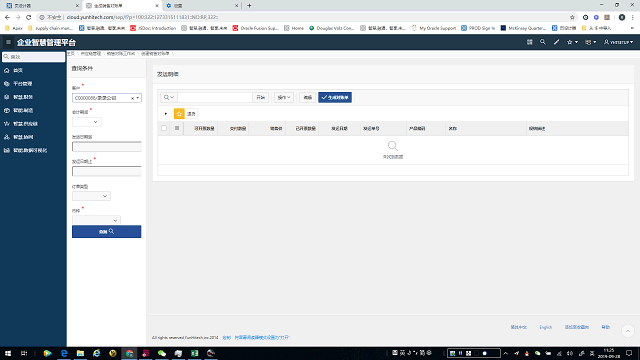
Task: Open WeChat from the taskbar
Action: tap(162, 353)
